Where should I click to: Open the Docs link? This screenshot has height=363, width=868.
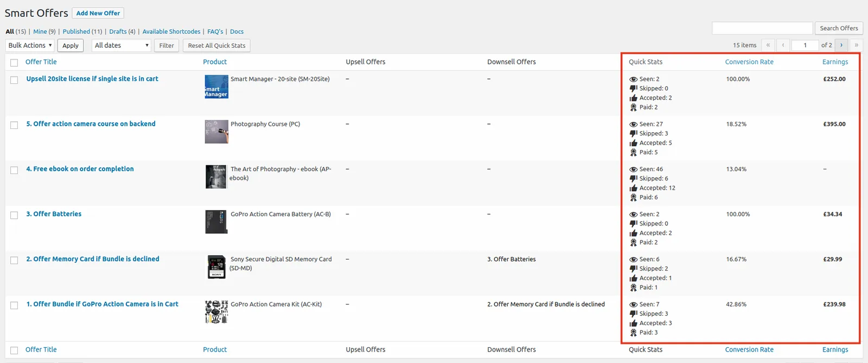click(237, 31)
